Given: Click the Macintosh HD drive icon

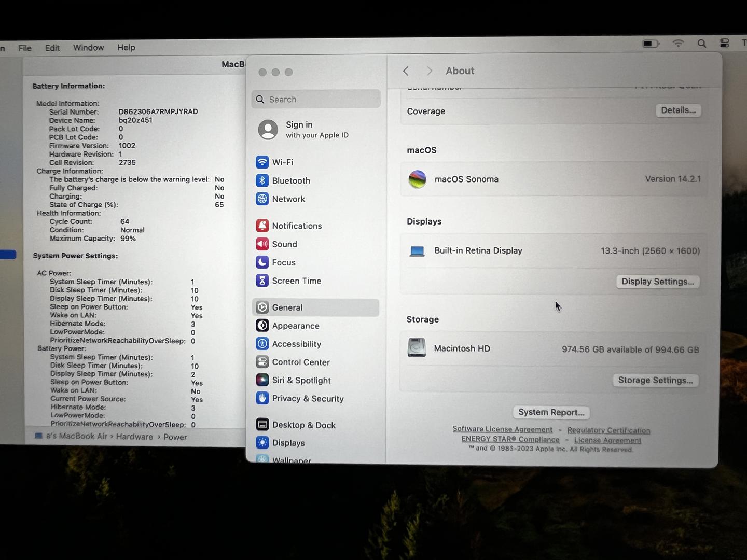Looking at the screenshot, I should tap(417, 348).
